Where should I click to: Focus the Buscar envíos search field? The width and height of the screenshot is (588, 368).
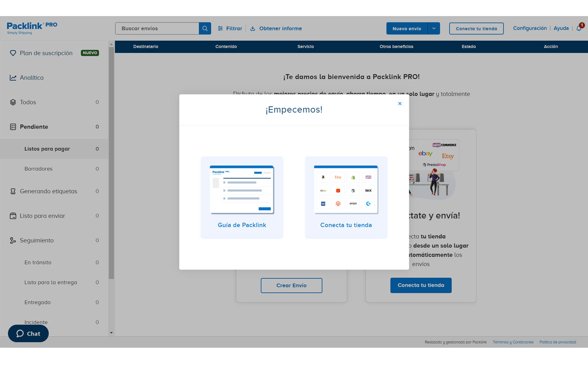coord(157,29)
